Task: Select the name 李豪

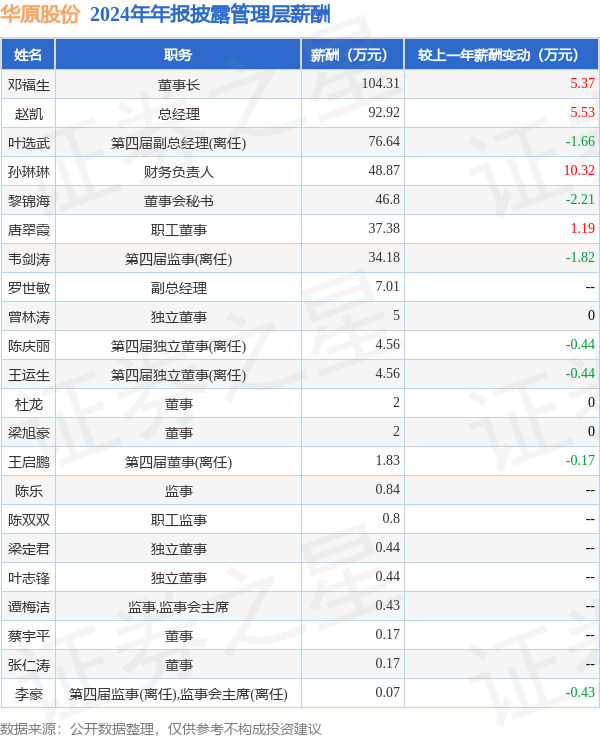Action: point(29,695)
